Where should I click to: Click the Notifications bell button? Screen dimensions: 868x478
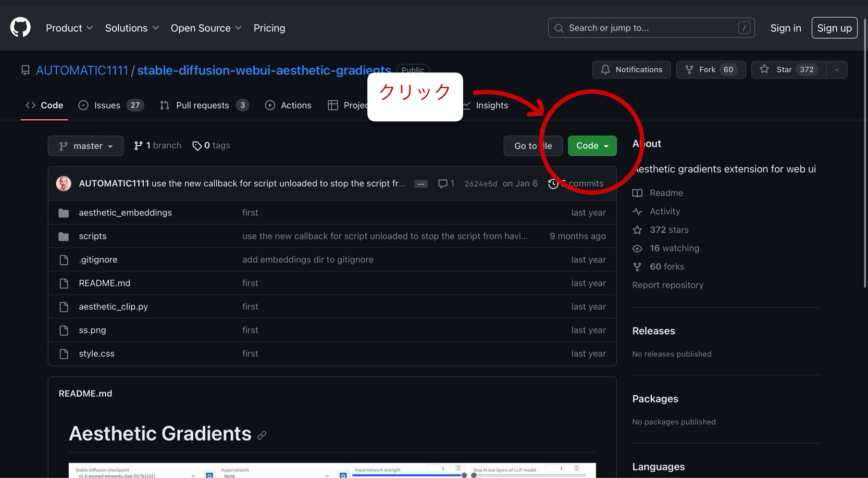point(631,70)
